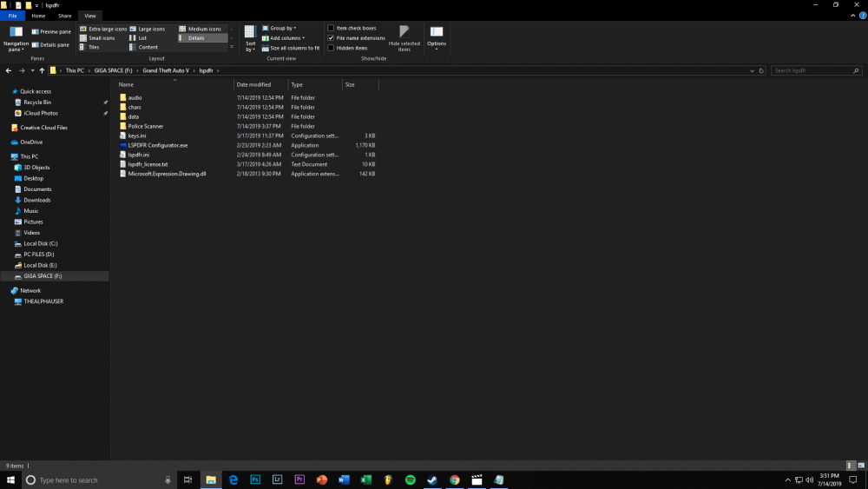
Task: Open Downloads in the sidebar
Action: [x=36, y=200]
